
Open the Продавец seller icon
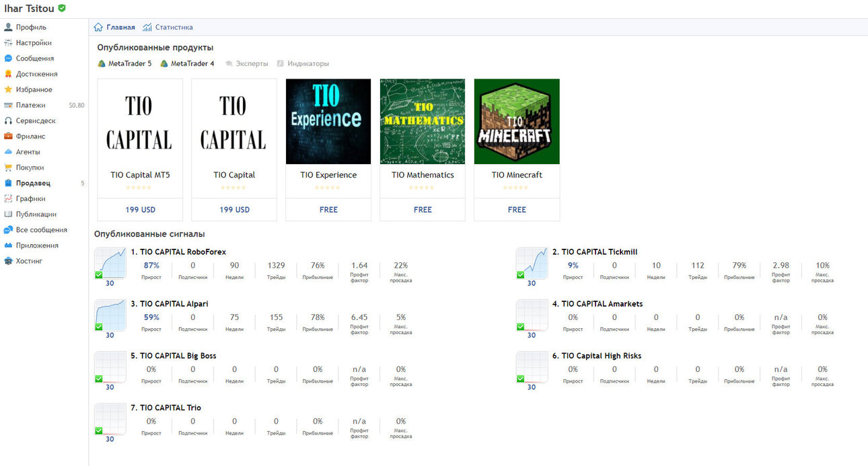pos(8,183)
